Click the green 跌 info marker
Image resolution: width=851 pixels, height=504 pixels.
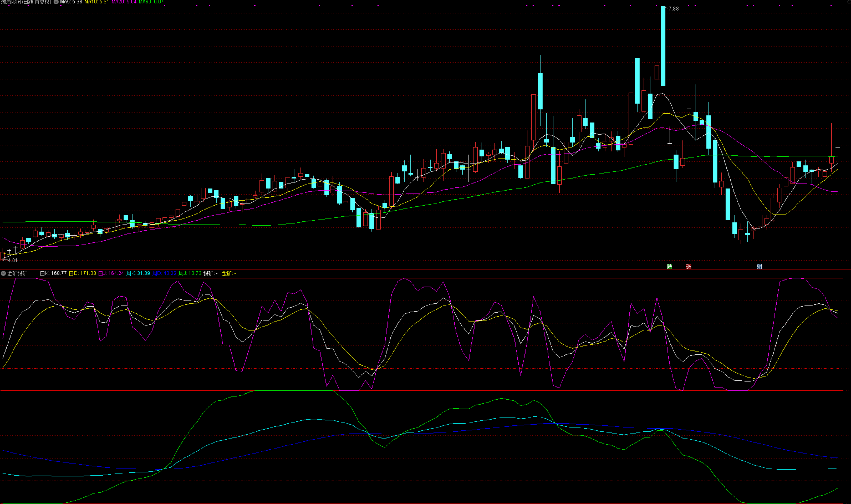click(x=670, y=267)
